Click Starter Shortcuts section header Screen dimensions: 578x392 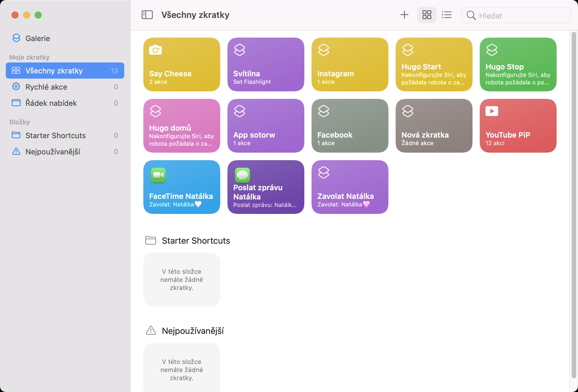196,241
